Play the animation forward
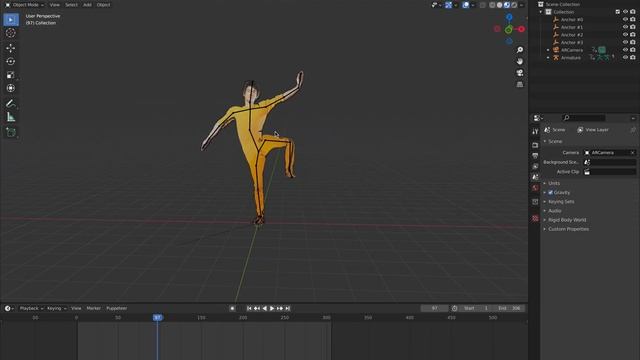The width and height of the screenshot is (640, 360). pos(272,309)
